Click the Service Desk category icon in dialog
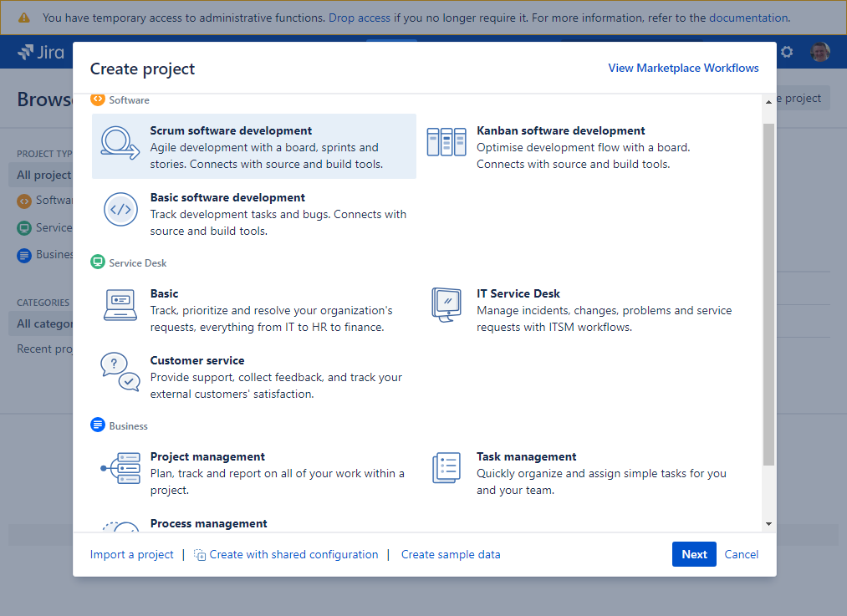This screenshot has height=616, width=847. [x=97, y=262]
